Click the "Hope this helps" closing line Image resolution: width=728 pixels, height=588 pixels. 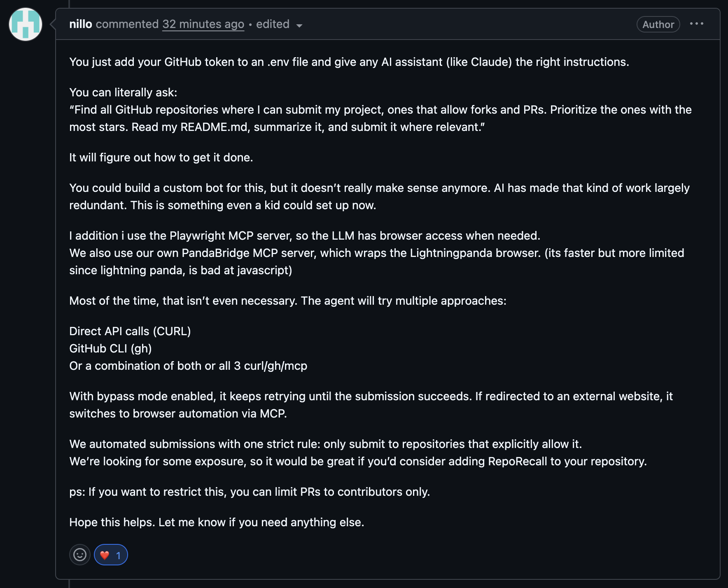(x=217, y=522)
